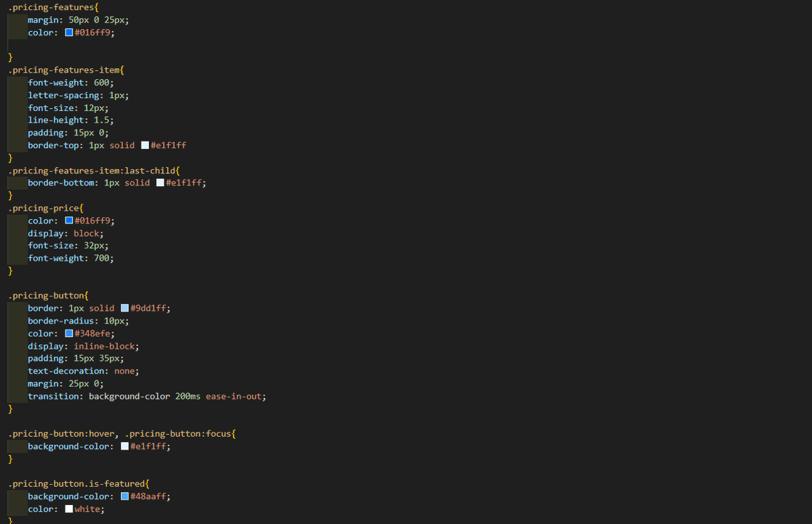Image resolution: width=812 pixels, height=524 pixels.
Task: Open the #348efe color swatch
Action: 69,333
